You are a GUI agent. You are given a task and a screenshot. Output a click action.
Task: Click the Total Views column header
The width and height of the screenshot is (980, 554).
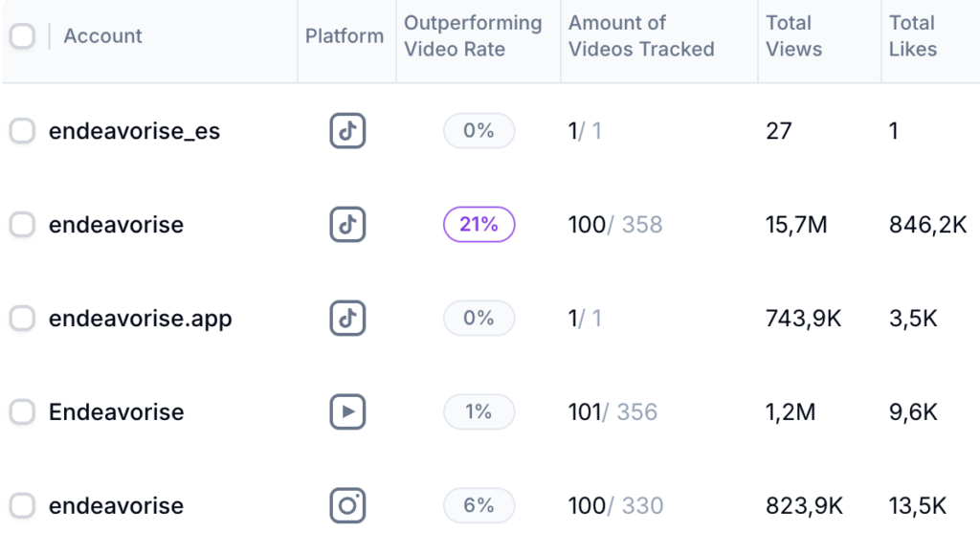click(x=793, y=36)
